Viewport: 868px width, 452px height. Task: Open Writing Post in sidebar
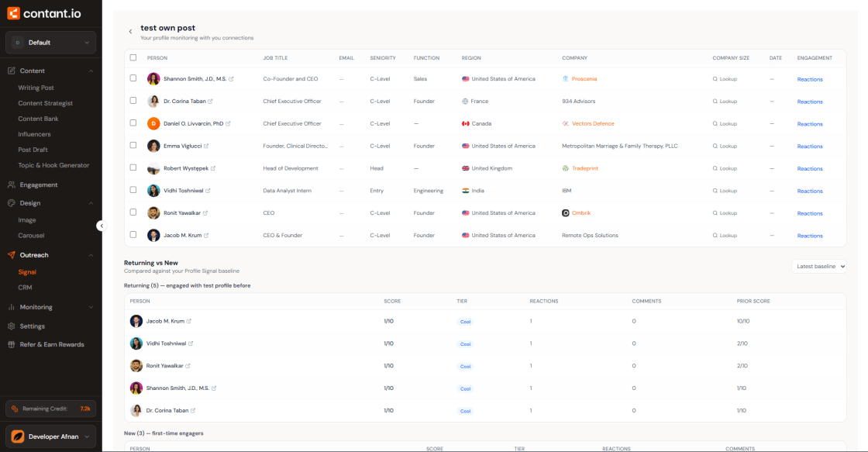(x=36, y=88)
